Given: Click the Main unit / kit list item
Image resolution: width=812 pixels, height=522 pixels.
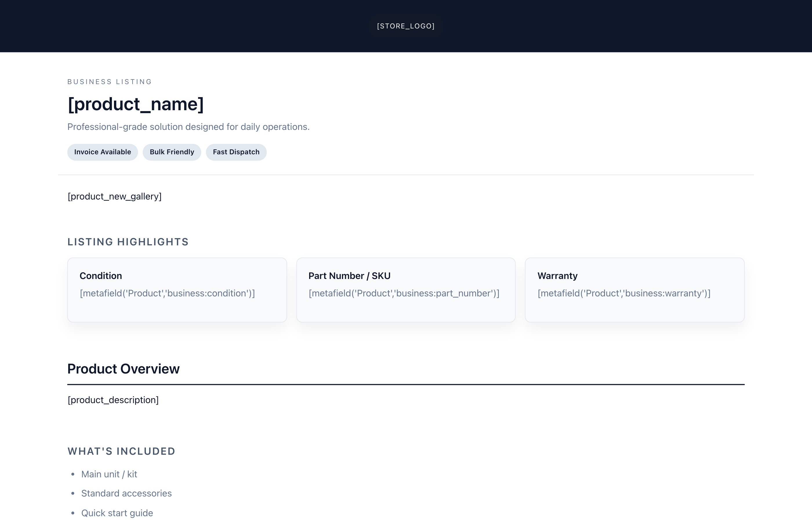Looking at the screenshot, I should 109,474.
